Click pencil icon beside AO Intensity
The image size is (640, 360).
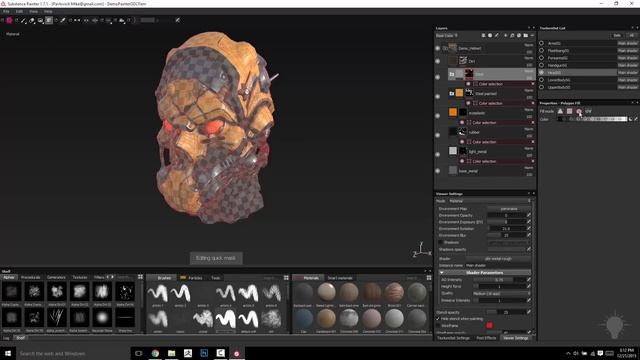tap(529, 280)
